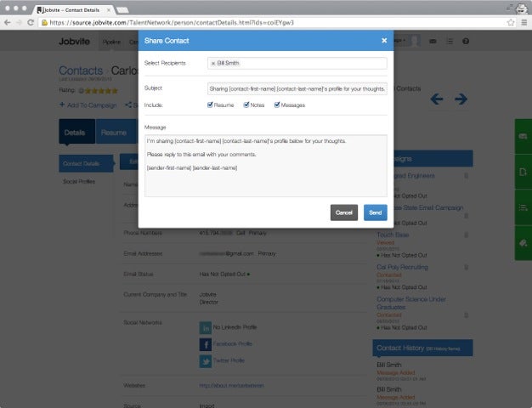The width and height of the screenshot is (532, 408).
Task: Click green sidebar tag icon
Action: pos(523,243)
